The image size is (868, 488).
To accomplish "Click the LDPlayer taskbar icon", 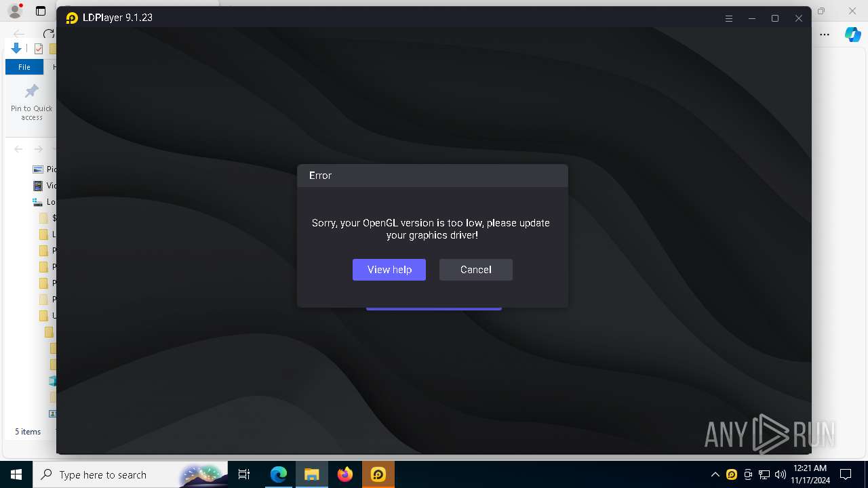I will 378,474.
